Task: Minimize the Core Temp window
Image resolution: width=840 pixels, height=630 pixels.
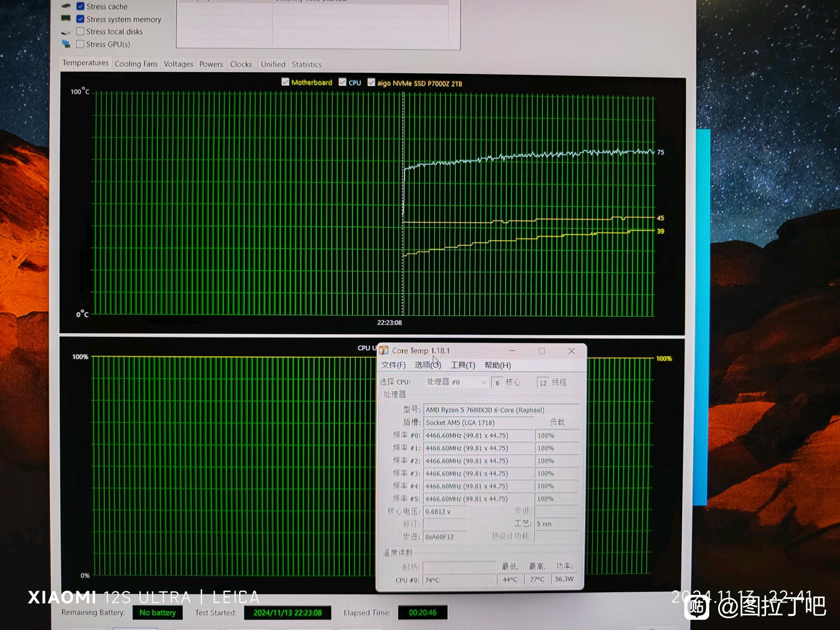Action: 512,350
